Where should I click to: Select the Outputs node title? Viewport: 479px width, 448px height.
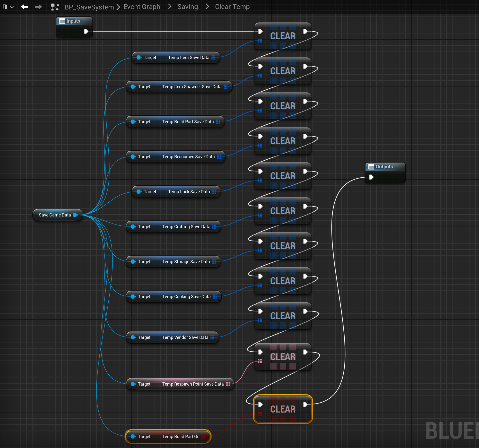[384, 167]
